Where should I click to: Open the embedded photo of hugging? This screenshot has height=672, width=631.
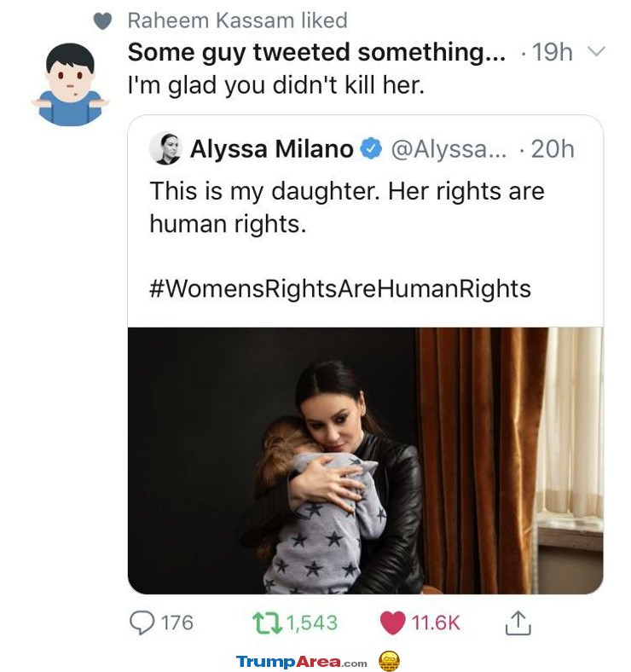point(365,461)
